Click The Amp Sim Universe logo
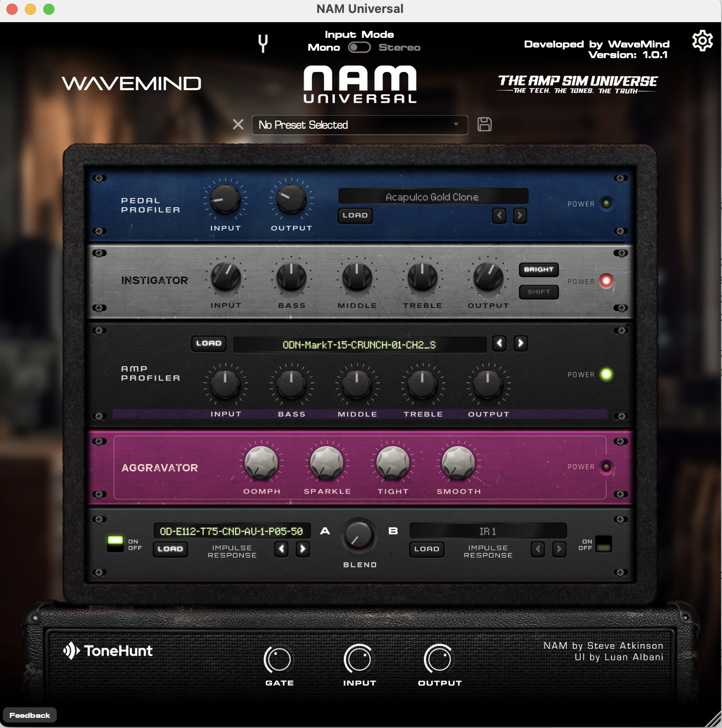722x728 pixels. pos(577,84)
